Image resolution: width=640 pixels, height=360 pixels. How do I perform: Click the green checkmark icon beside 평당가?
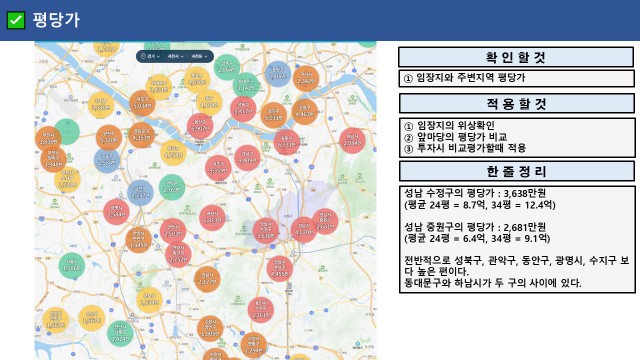click(x=16, y=20)
